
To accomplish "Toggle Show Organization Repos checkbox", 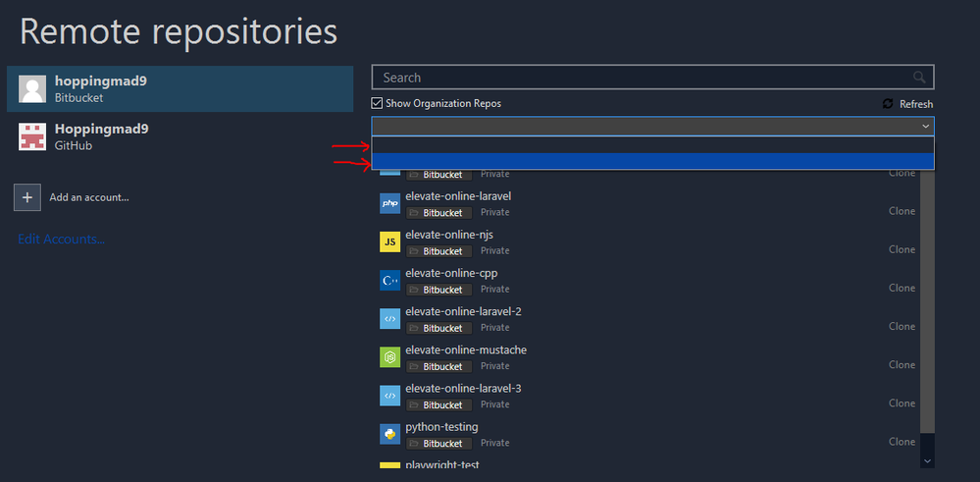I will click(x=377, y=103).
